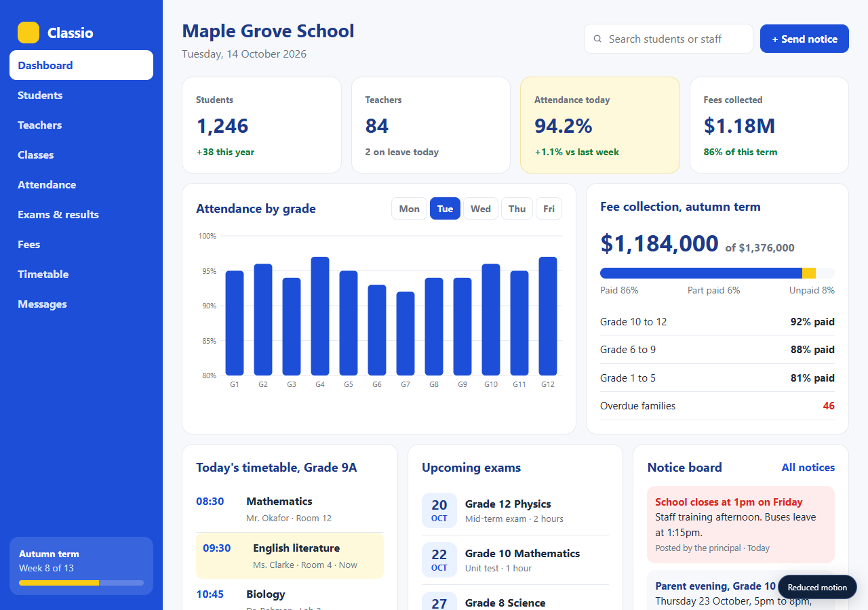Go to Students in the sidebar menu
The width and height of the screenshot is (868, 610).
(81, 95)
